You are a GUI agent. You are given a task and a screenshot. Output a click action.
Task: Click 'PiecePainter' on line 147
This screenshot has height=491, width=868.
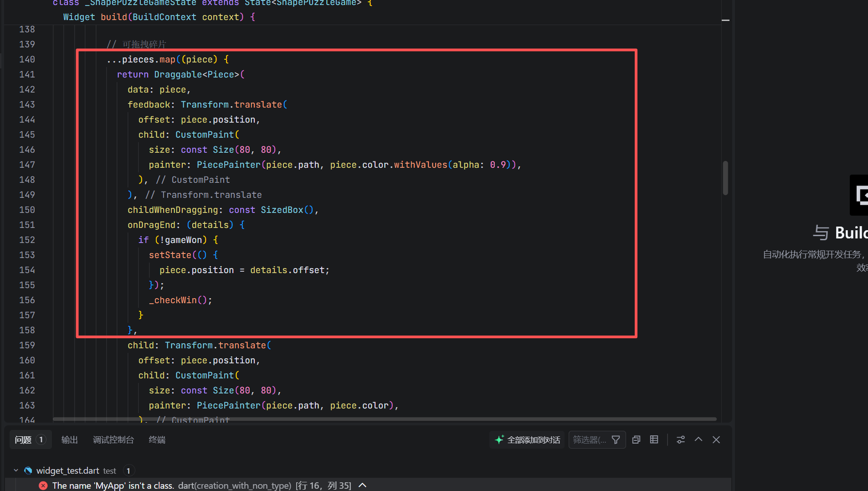point(228,165)
